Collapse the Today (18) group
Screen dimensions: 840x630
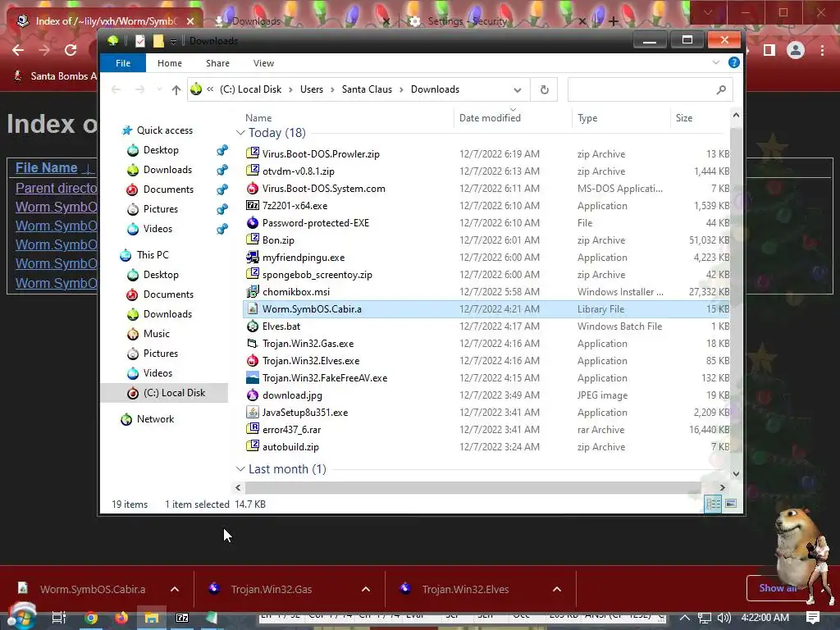point(240,133)
